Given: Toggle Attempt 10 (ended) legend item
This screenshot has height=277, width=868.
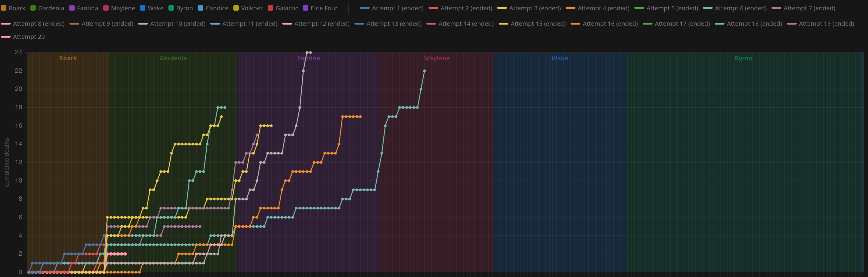Looking at the screenshot, I should pyautogui.click(x=172, y=24).
